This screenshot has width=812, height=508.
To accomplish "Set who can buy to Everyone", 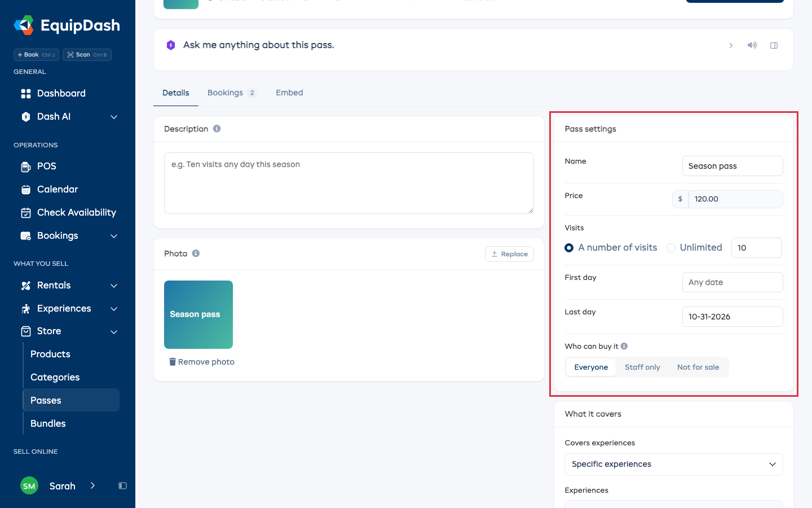I will 591,367.
